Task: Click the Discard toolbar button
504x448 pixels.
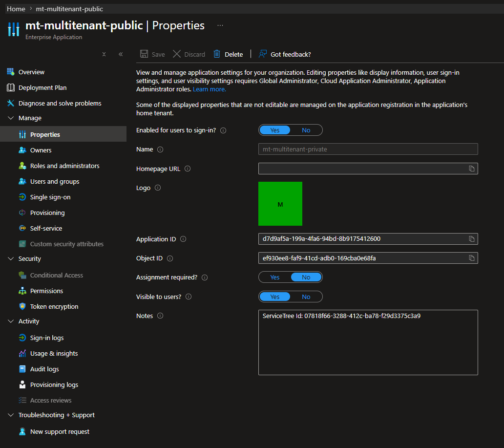Action: (189, 54)
